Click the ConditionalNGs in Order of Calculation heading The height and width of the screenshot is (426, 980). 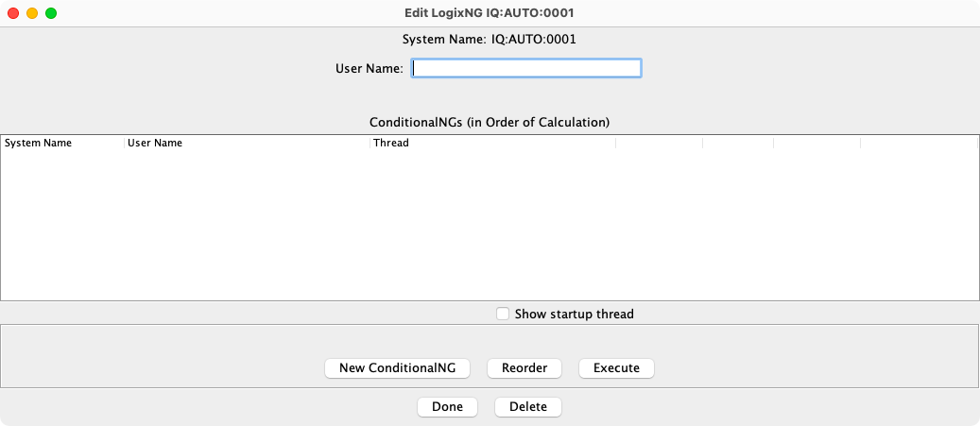[490, 122]
